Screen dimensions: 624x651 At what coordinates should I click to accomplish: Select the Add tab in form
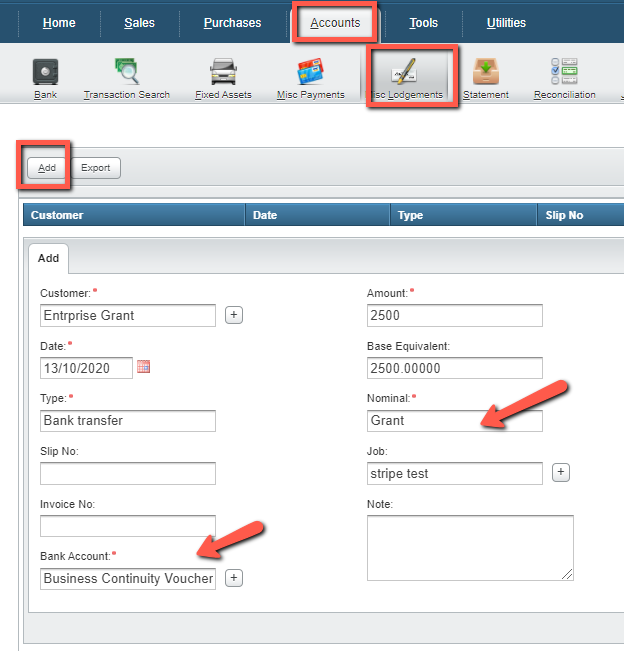point(48,258)
